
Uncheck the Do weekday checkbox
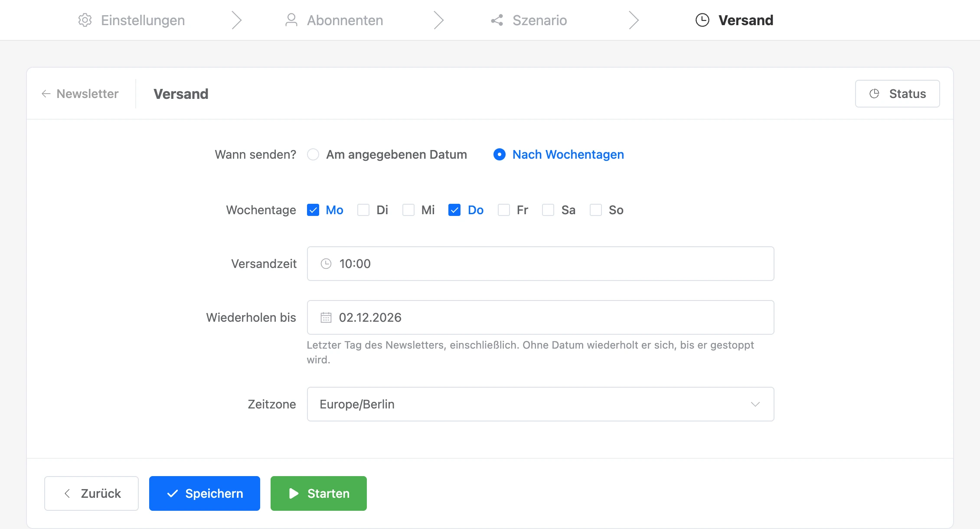454,210
